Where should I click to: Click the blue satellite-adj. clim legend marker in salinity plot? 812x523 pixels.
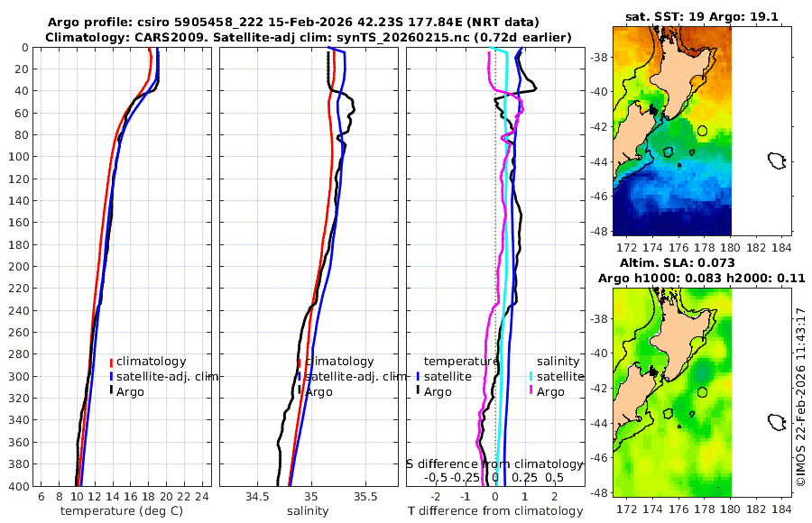click(300, 376)
